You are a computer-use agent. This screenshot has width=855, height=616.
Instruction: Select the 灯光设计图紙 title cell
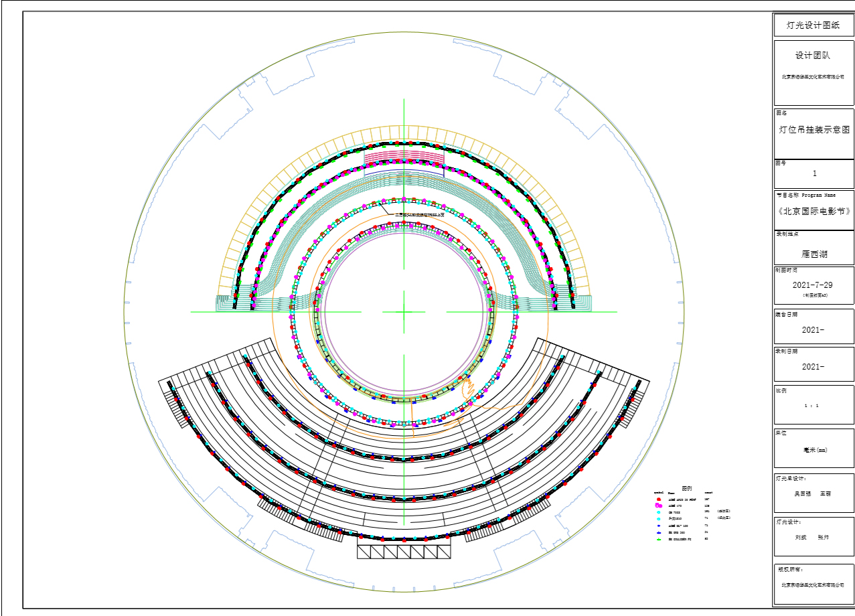pos(813,25)
